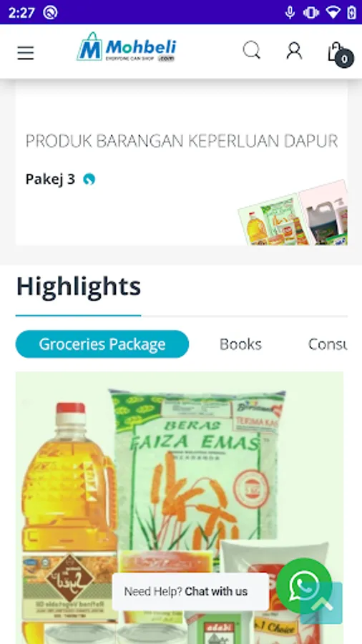Open the shopping bag cart
Image resolution: width=362 pixels, height=644 pixels.
336,52
